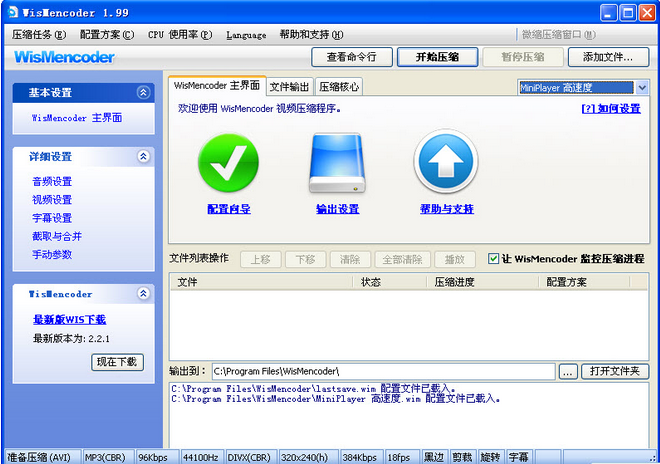Open 视频设置 in the sidebar
Image resolution: width=660 pixels, height=464 pixels.
pos(52,200)
